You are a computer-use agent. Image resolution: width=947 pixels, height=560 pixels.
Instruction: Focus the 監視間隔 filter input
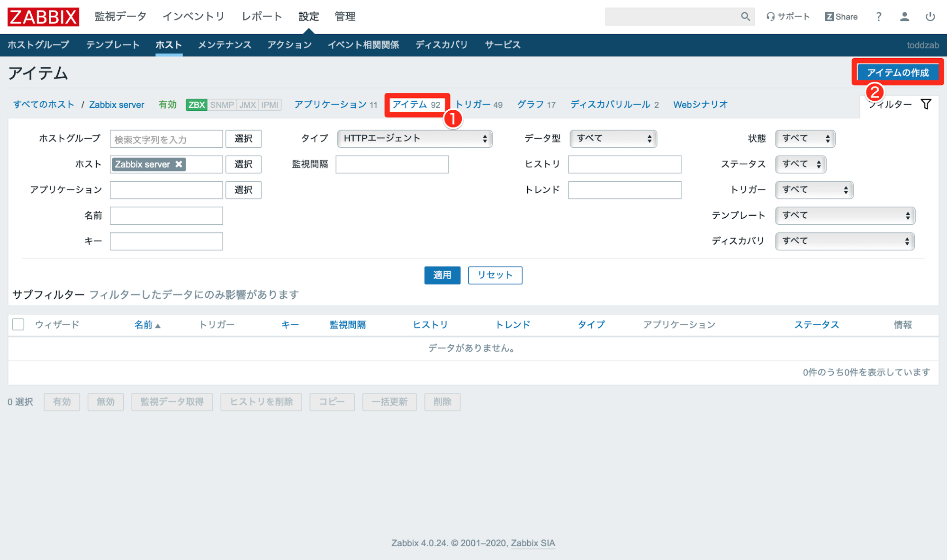(x=392, y=164)
